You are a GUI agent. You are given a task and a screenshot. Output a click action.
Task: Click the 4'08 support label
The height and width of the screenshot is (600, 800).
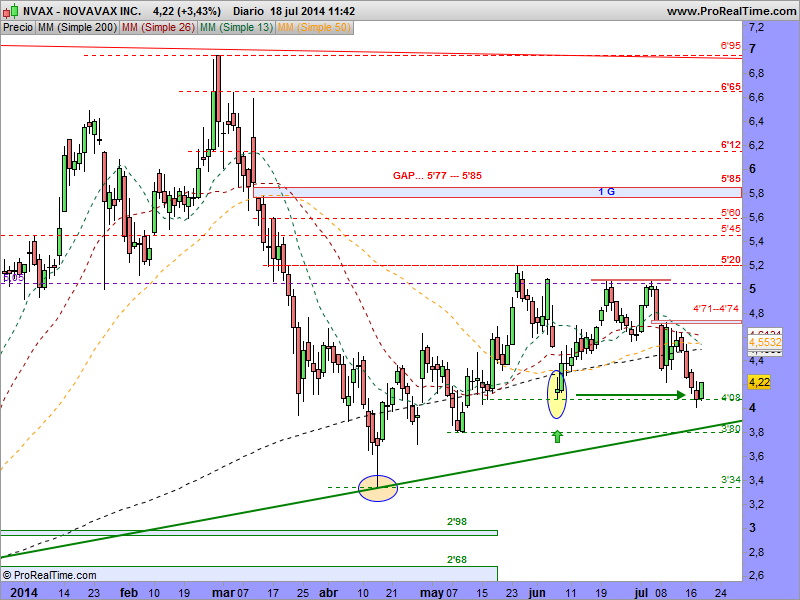731,397
